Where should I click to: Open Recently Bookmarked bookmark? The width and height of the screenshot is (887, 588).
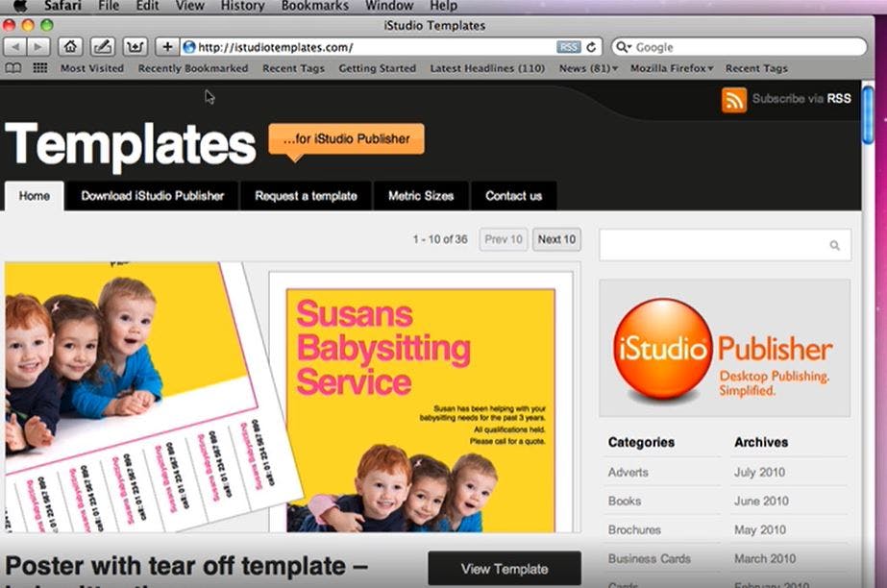pos(193,68)
